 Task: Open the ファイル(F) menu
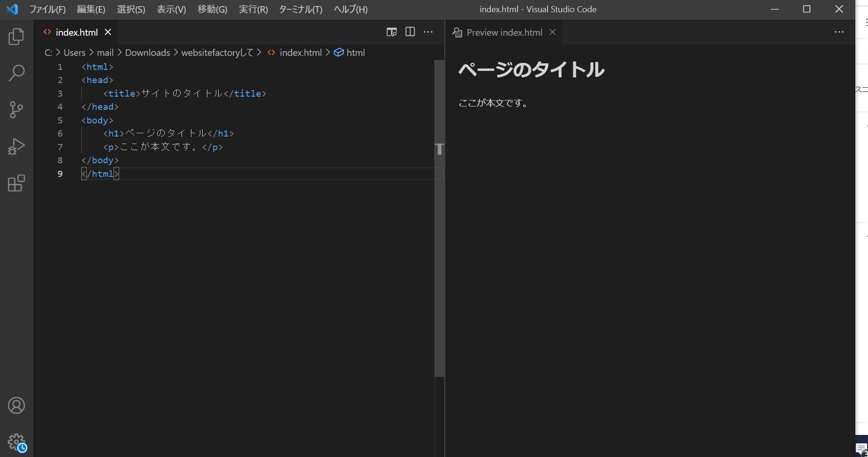[x=47, y=9]
